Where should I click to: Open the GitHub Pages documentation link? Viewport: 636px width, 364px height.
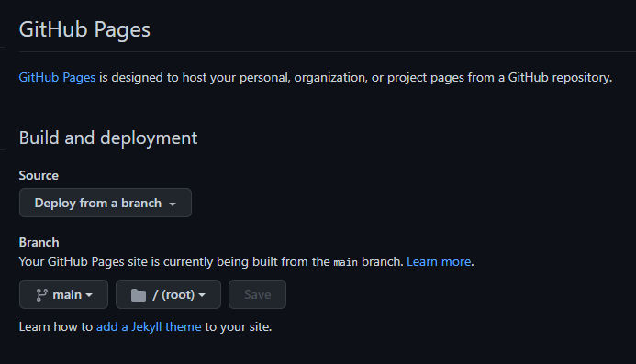point(57,77)
